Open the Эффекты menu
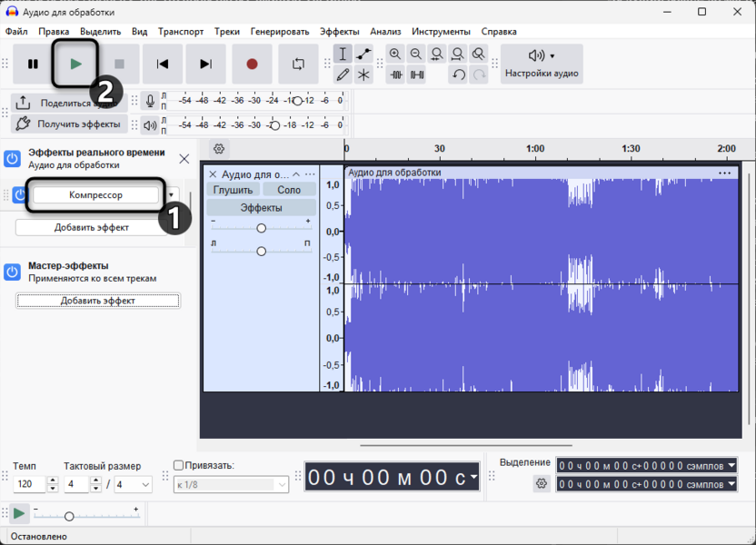Image resolution: width=756 pixels, height=545 pixels. point(340,31)
